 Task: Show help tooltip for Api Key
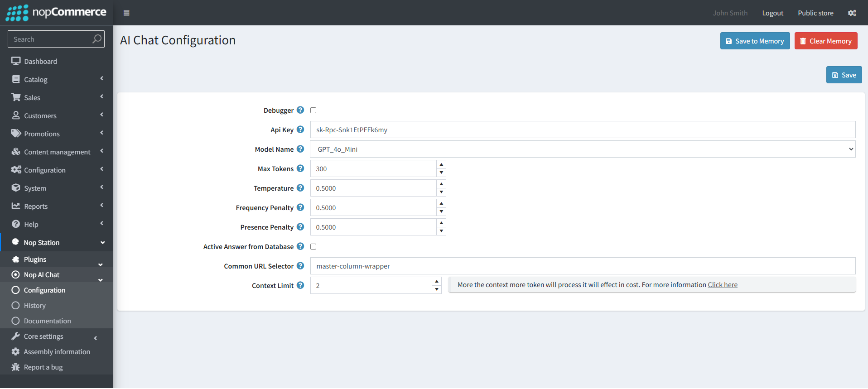(300, 130)
